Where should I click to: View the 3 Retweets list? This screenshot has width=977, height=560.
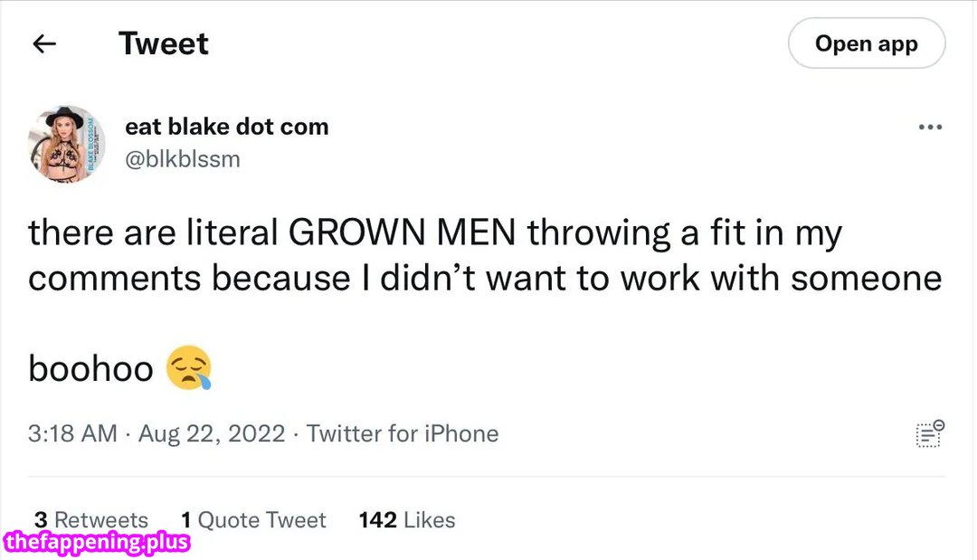click(x=90, y=520)
